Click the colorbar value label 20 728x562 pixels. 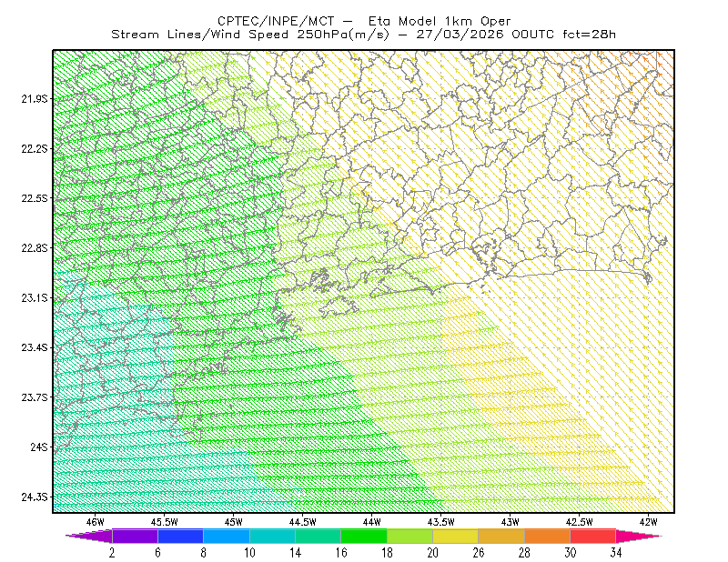(433, 553)
